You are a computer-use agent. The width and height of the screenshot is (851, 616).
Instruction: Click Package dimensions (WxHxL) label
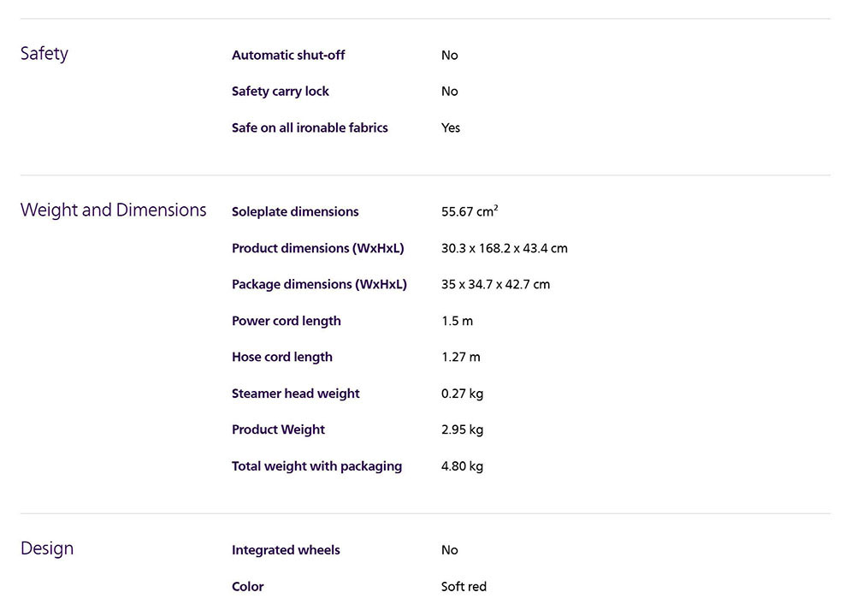coord(319,285)
